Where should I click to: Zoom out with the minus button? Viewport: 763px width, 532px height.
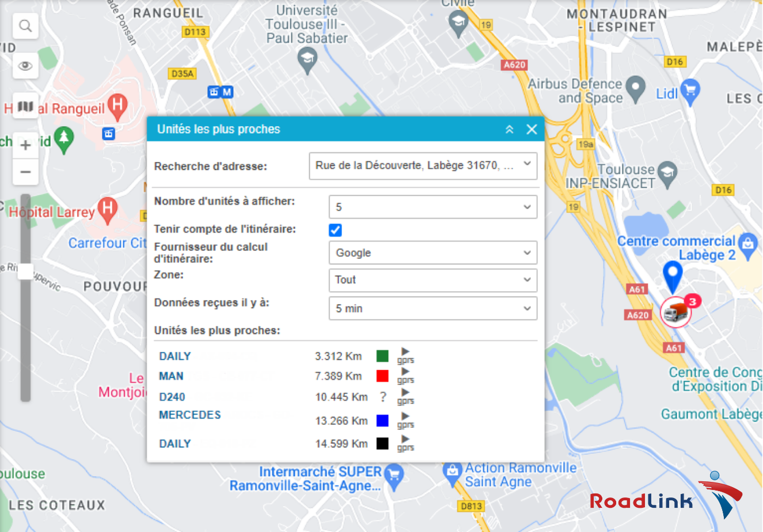[x=25, y=172]
